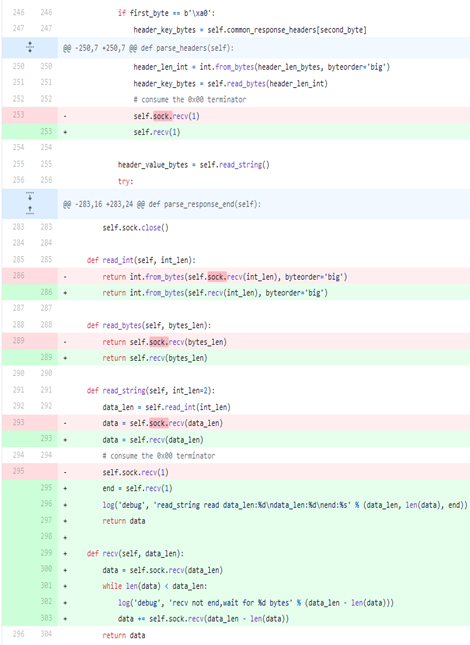The image size is (470, 645).
Task: Select hunk header '@@ -283,16 +283,24 @@ def parse_response_end(self):'
Action: [x=162, y=204]
